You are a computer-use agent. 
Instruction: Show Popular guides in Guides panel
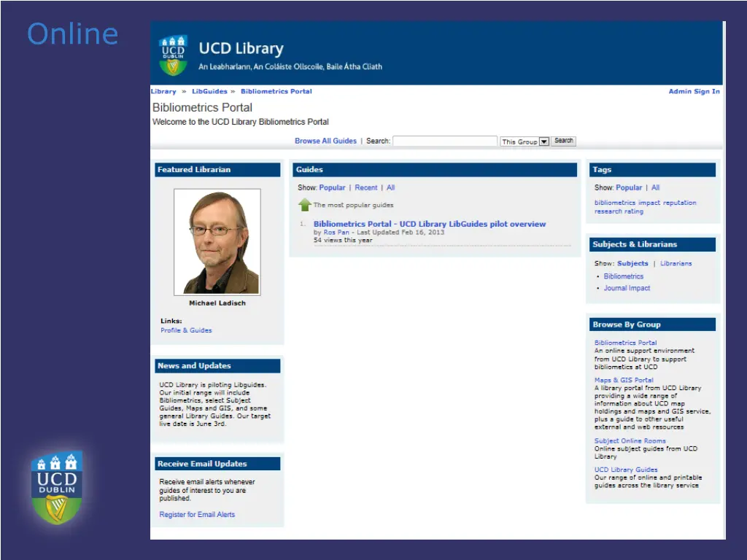[332, 187]
